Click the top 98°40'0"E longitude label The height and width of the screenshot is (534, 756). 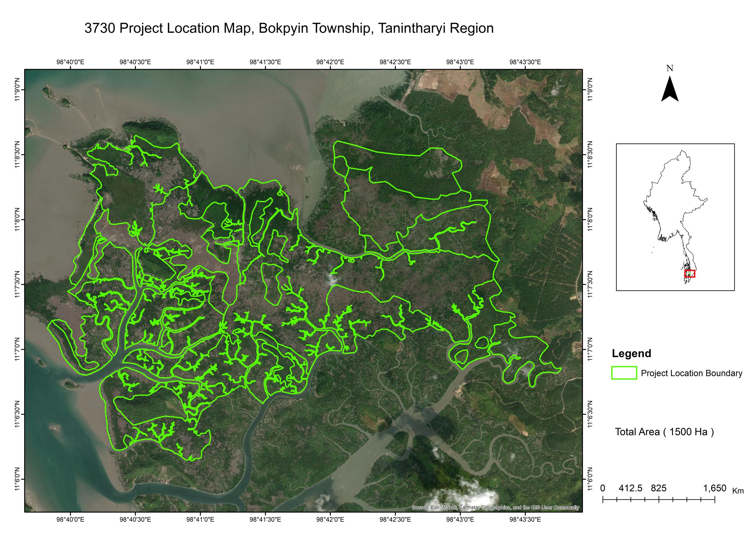[x=70, y=62]
